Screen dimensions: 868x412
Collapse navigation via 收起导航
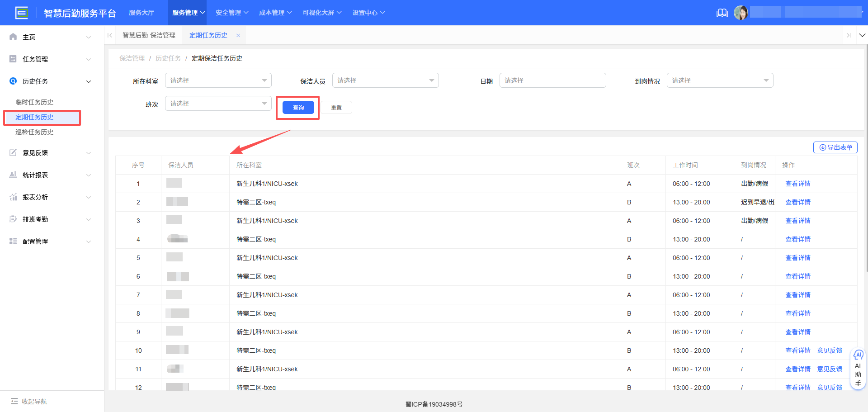tap(28, 401)
